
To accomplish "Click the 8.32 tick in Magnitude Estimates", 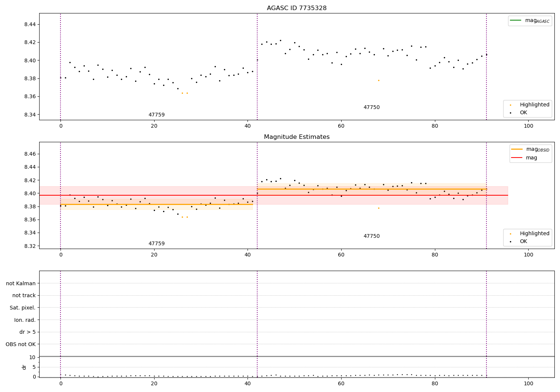I will 30,246.
